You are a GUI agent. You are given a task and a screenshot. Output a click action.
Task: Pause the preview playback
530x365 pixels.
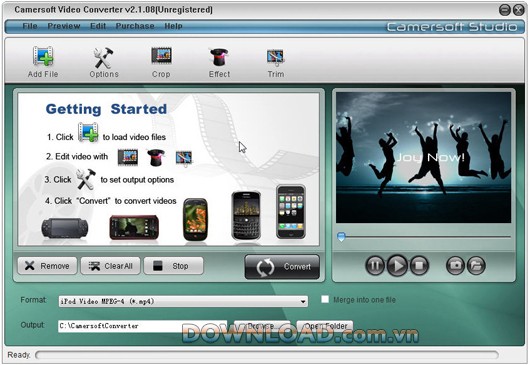point(375,265)
